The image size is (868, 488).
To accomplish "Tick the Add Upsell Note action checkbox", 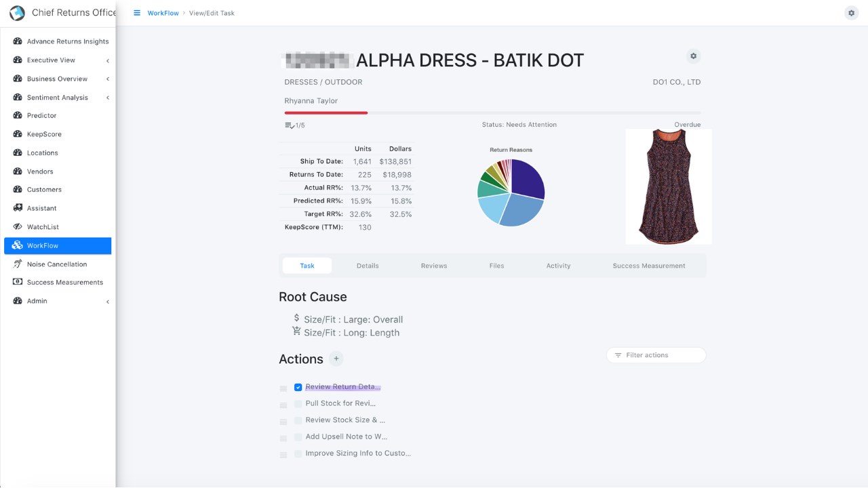I will (298, 437).
